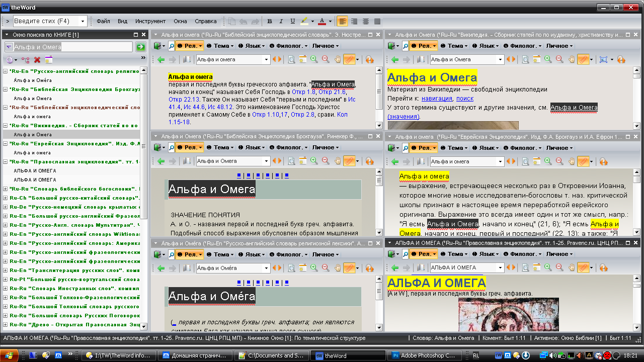Select the hand pan tool in Брокгауза panel
The width and height of the screenshot is (644, 362).
[x=339, y=161]
